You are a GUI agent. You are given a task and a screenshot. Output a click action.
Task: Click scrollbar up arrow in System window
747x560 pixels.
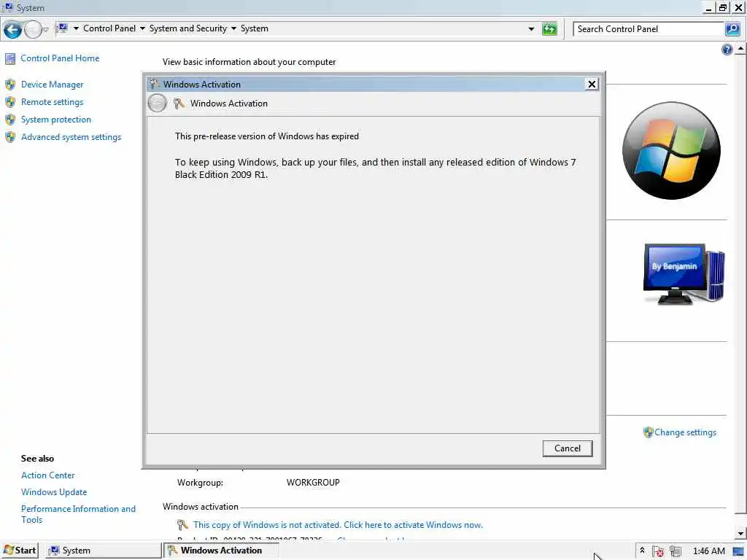(x=741, y=49)
